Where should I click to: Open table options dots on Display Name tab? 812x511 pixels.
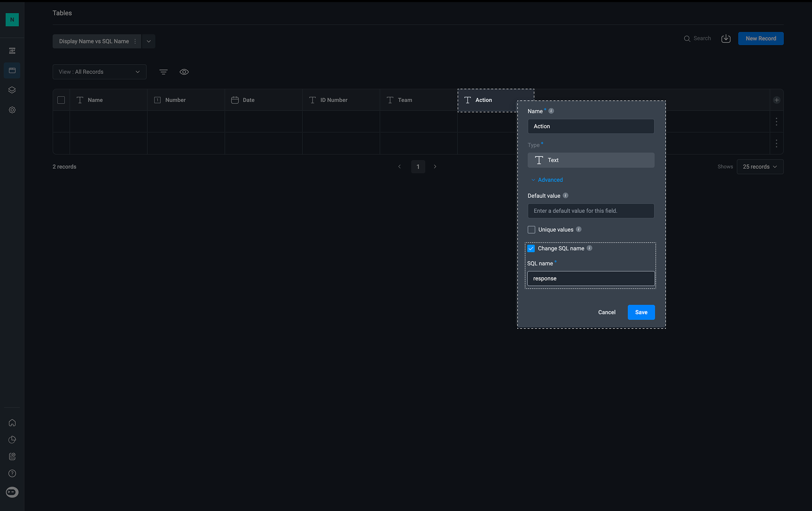tap(135, 41)
